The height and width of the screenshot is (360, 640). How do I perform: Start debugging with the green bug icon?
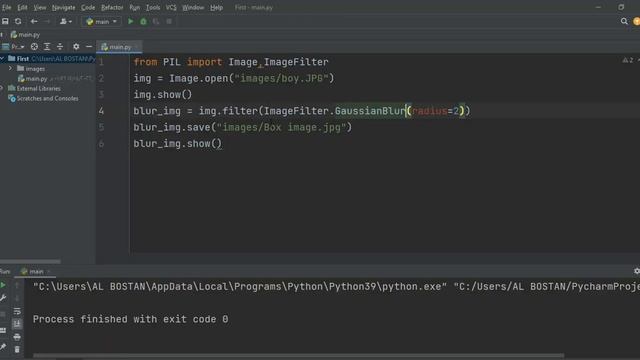(x=143, y=21)
